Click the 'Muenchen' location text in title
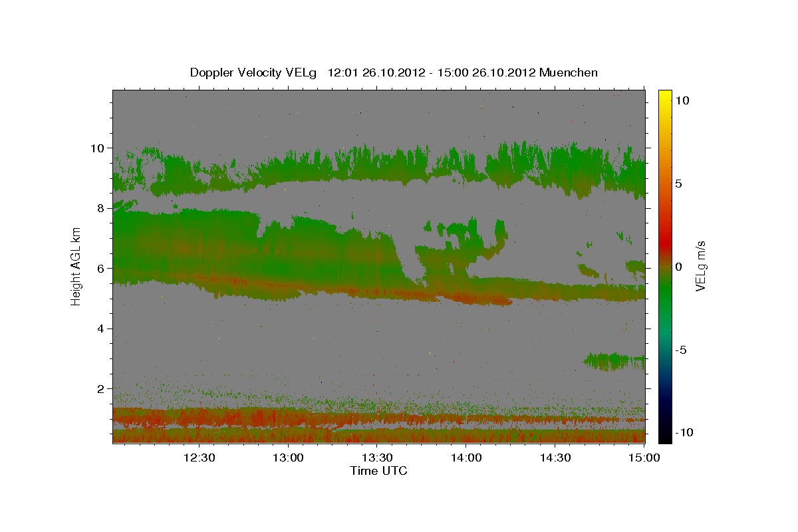Viewport: 798px width, 532px height. (x=569, y=72)
